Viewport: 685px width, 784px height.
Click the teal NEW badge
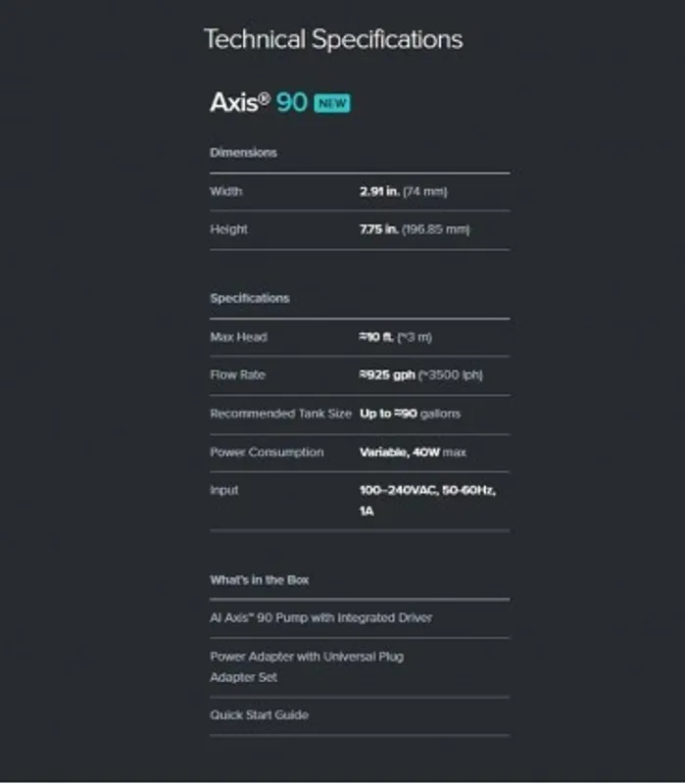[331, 103]
